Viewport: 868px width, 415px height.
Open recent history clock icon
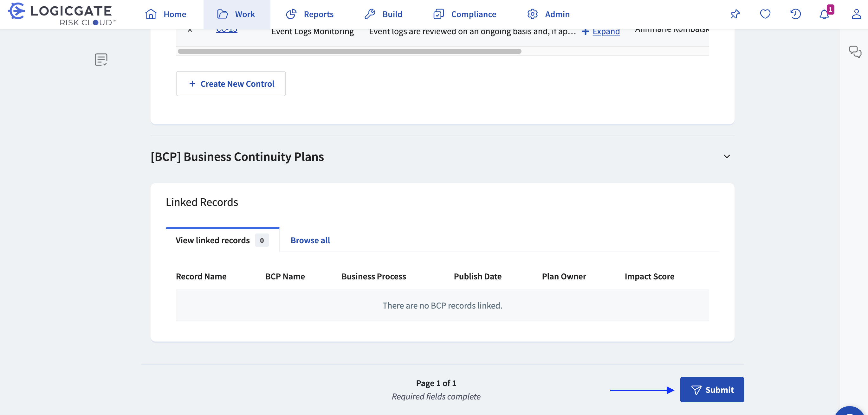(x=795, y=14)
